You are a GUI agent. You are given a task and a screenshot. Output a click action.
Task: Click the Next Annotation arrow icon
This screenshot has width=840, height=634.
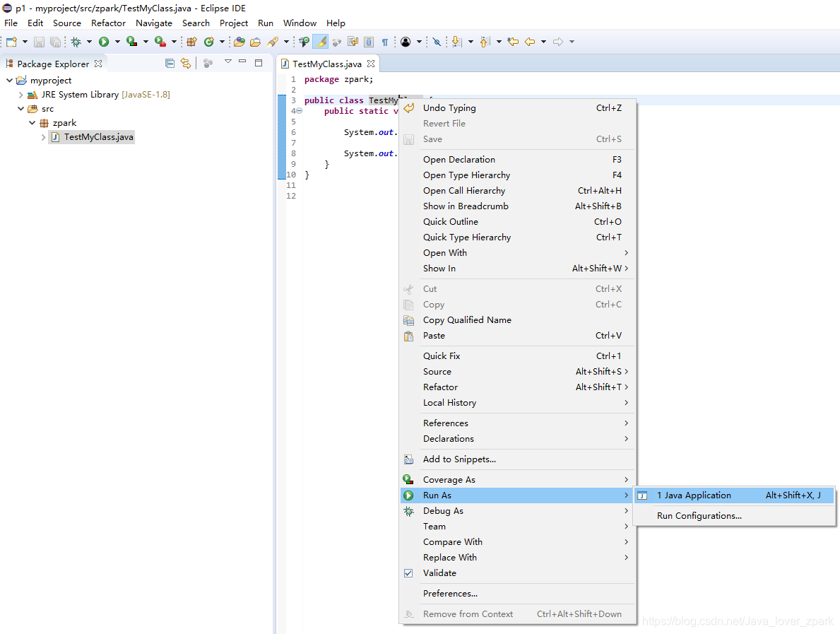456,42
